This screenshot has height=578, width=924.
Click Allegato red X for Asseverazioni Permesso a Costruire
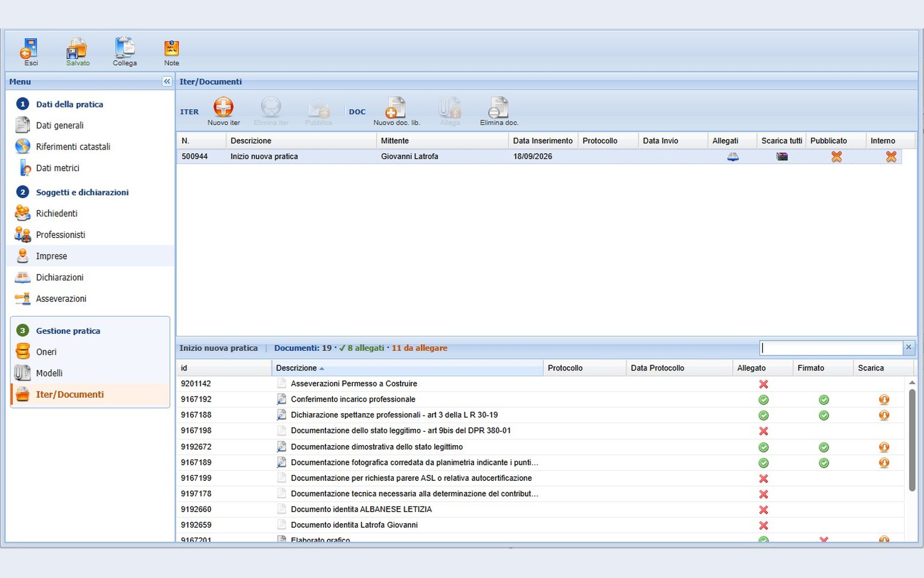coord(763,384)
